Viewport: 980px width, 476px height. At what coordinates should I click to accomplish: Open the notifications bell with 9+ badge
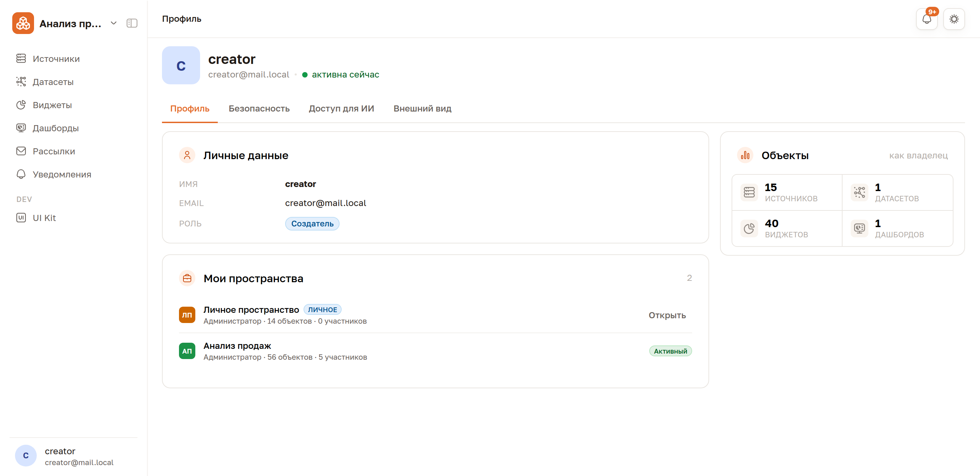click(927, 19)
